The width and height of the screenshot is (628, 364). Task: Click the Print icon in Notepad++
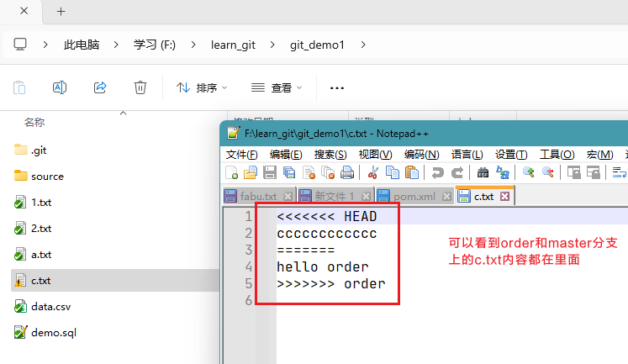coord(347,172)
